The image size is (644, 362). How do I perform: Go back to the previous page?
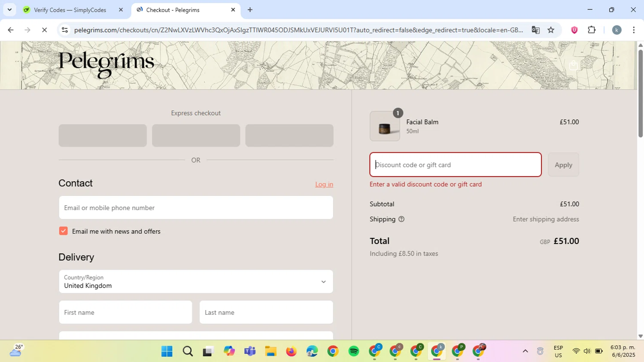[11, 30]
